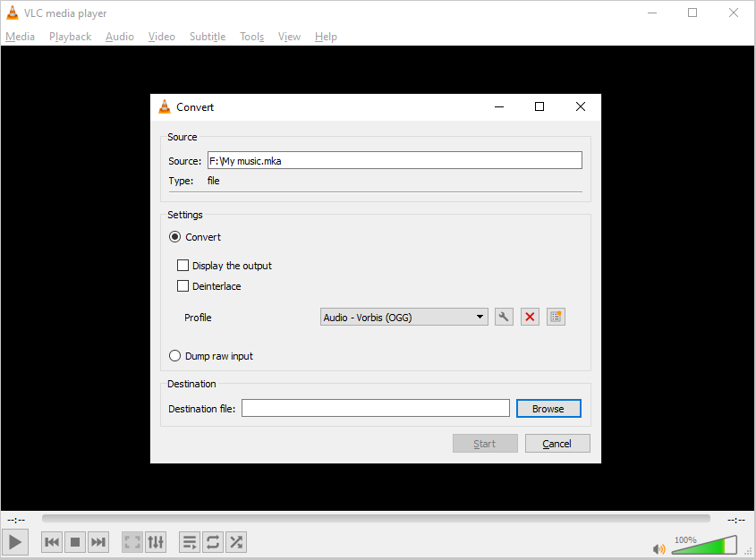Open the View menu
The width and height of the screenshot is (756, 560).
tap(289, 37)
